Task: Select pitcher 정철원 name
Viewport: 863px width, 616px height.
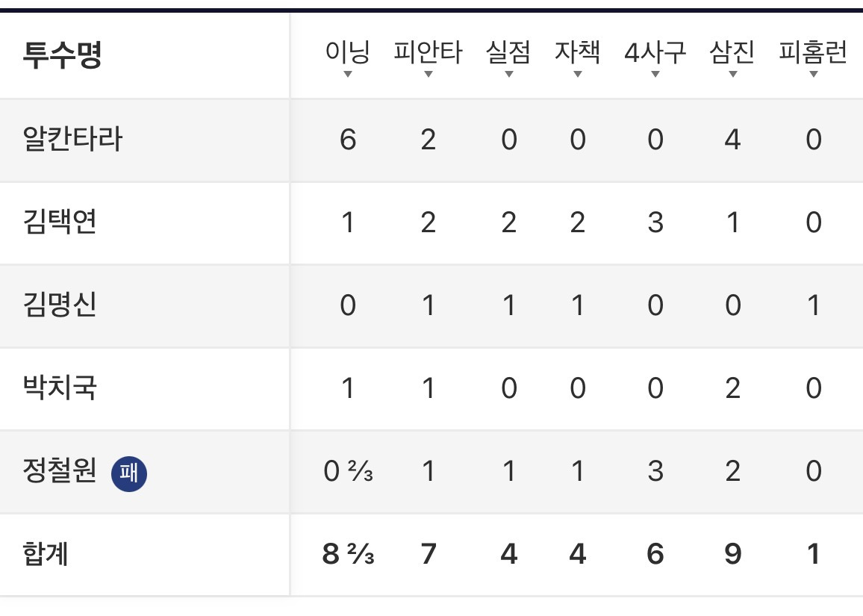Action: 60,470
